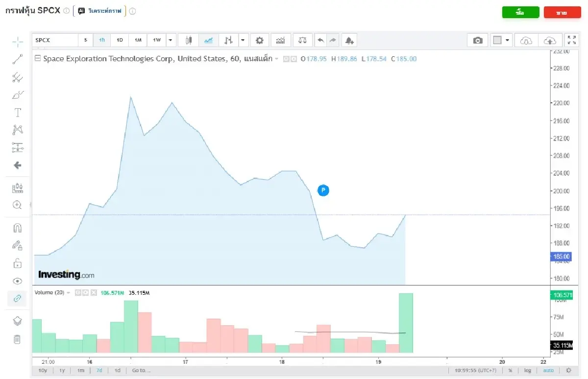Take a chart snapshot with camera icon
Viewport: 588px width, 379px height.
[478, 40]
